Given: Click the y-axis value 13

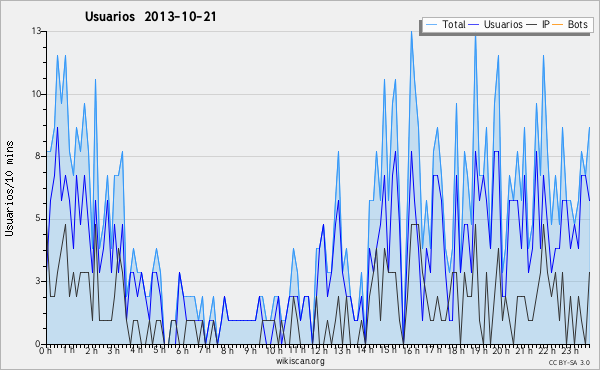Looking at the screenshot, I should pos(36,31).
